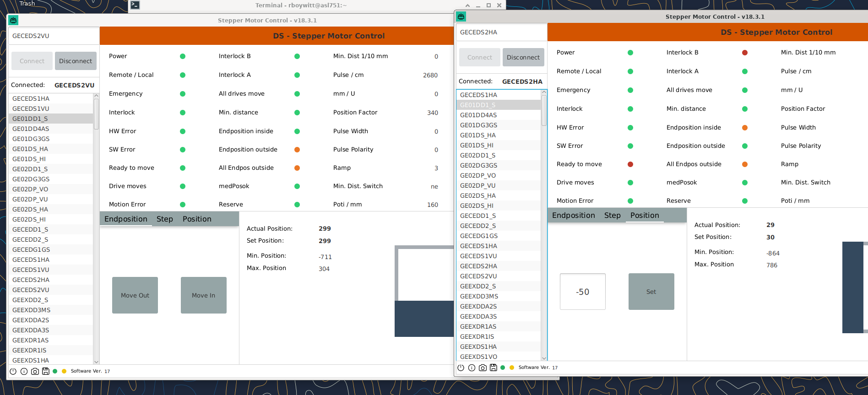Select GE01DD1_S in left window list

coord(51,119)
